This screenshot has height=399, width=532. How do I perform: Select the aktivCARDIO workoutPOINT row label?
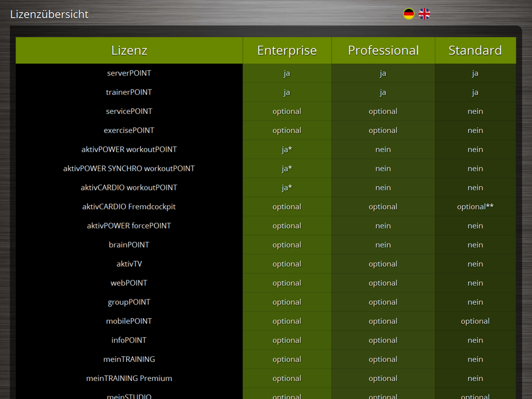129,187
